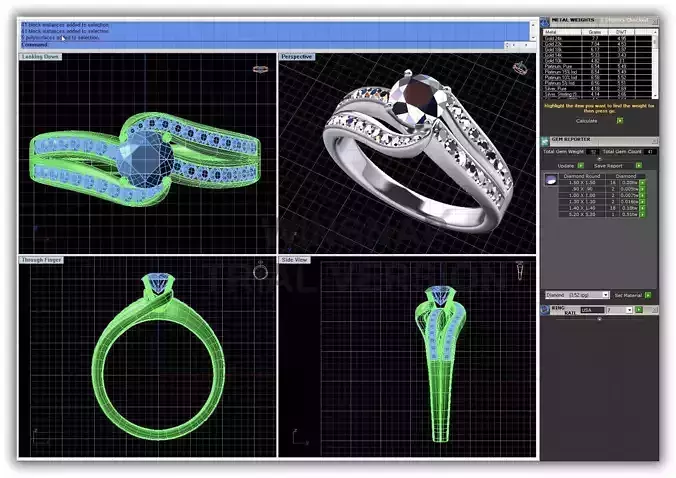The width and height of the screenshot is (676, 478).
Task: Click the Through Finger viewport ring icon
Action: (260, 271)
